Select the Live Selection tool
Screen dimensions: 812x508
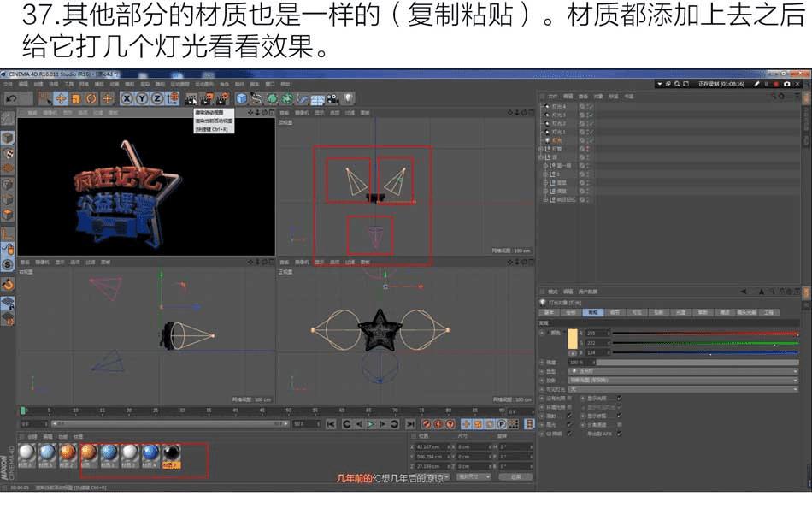(45, 98)
